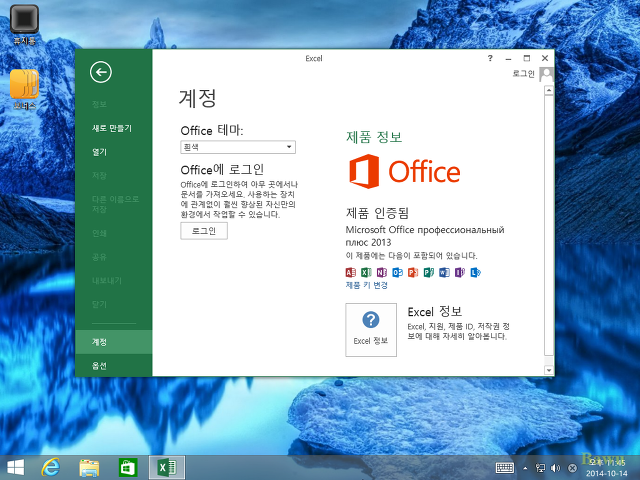The image size is (640, 480).
Task: Minimize the Excel window
Action: click(508, 58)
